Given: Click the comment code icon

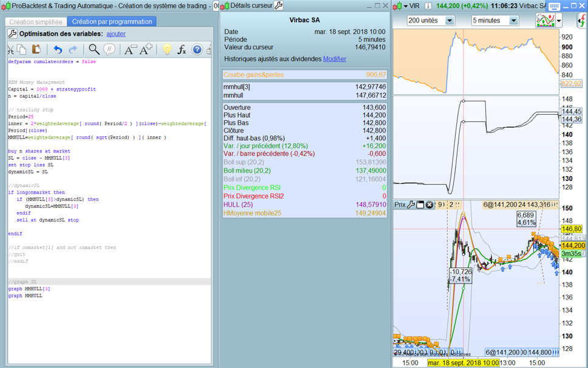Looking at the screenshot, I should tap(109, 50).
